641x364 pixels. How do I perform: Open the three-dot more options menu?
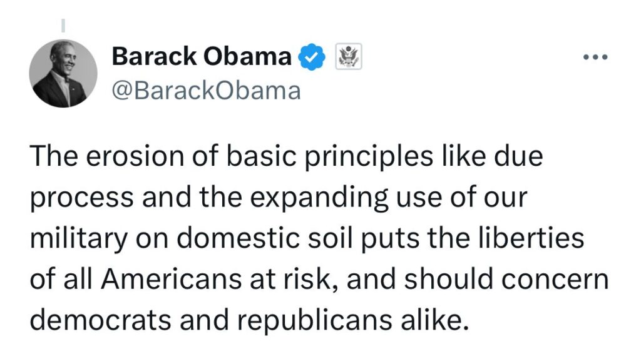[x=595, y=58]
